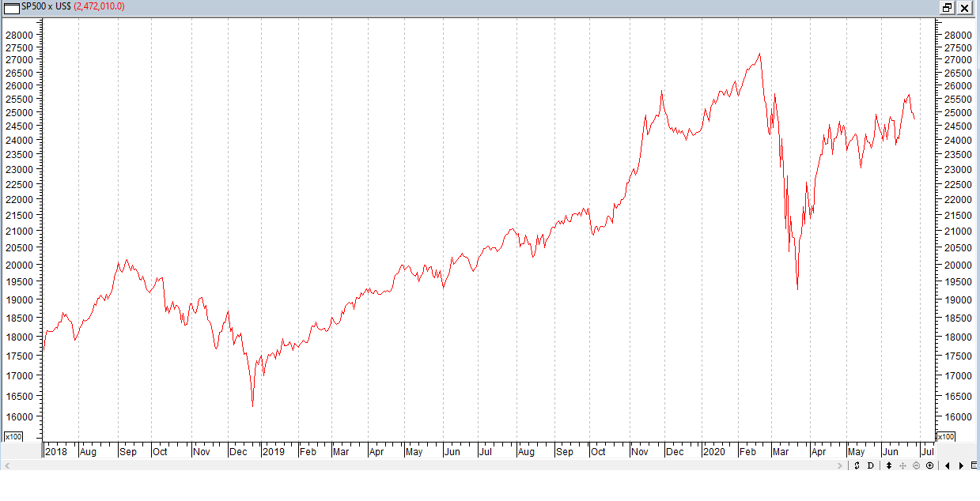Click 19000 on the left price axis
980x501 pixels.
click(x=20, y=299)
